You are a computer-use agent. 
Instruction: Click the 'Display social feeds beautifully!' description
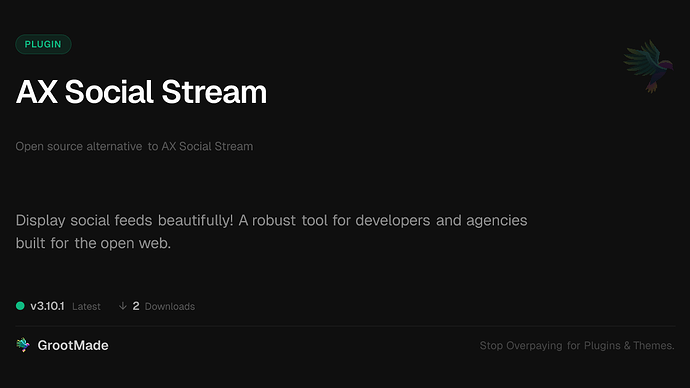tap(271, 231)
